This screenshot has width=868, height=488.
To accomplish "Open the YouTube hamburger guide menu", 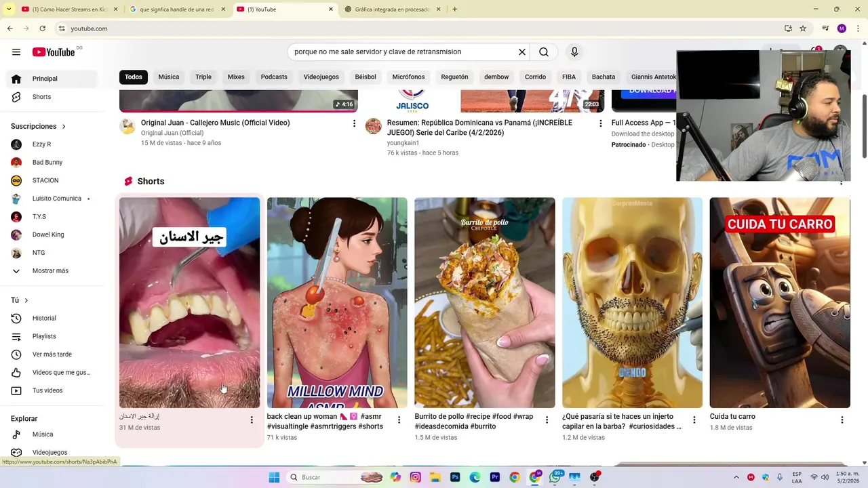I will coord(16,52).
